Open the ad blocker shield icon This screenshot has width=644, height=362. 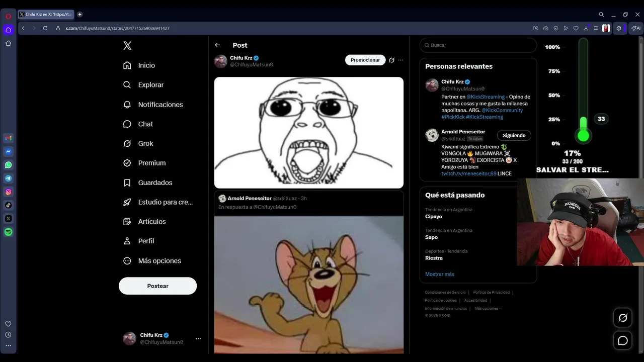[556, 28]
